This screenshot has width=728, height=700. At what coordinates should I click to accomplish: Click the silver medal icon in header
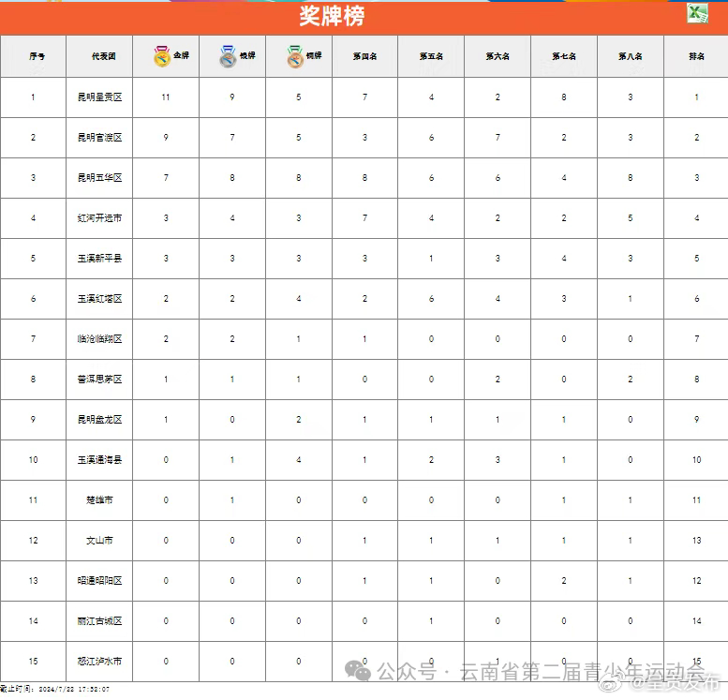pyautogui.click(x=228, y=56)
